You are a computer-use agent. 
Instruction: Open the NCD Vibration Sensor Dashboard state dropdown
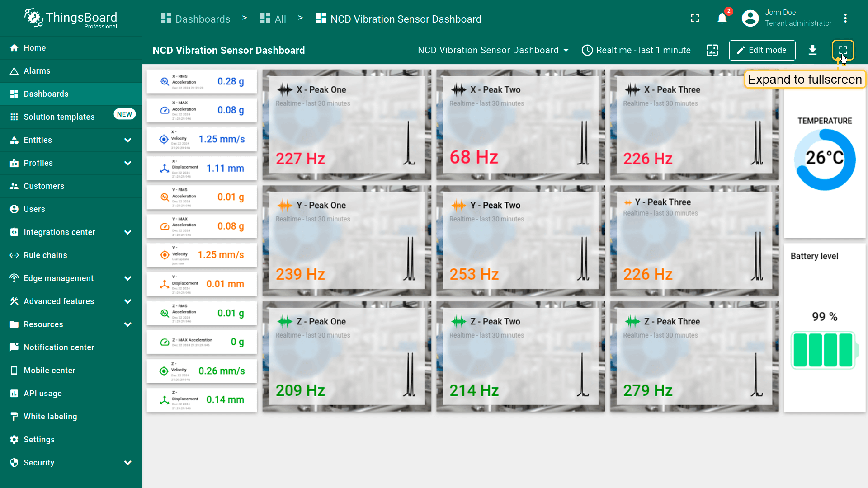coord(493,50)
